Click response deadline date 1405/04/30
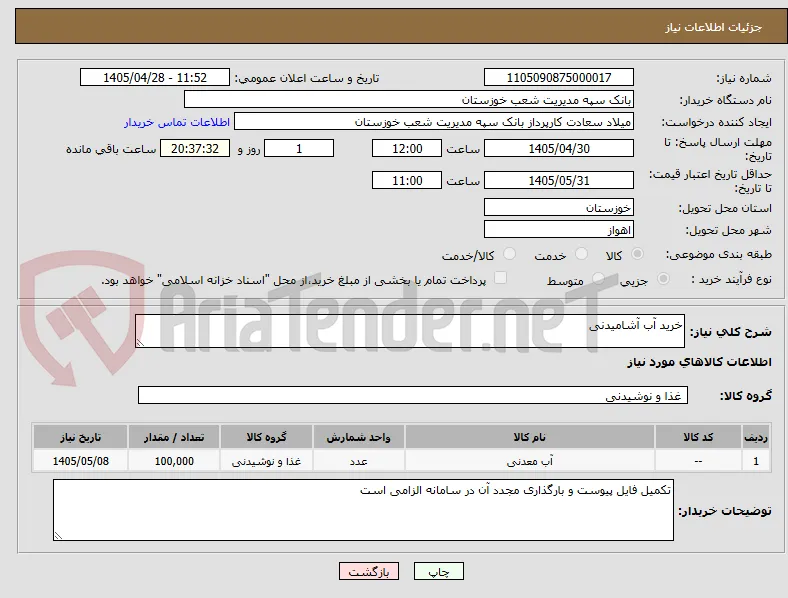Image resolution: width=788 pixels, height=598 pixels. click(558, 148)
